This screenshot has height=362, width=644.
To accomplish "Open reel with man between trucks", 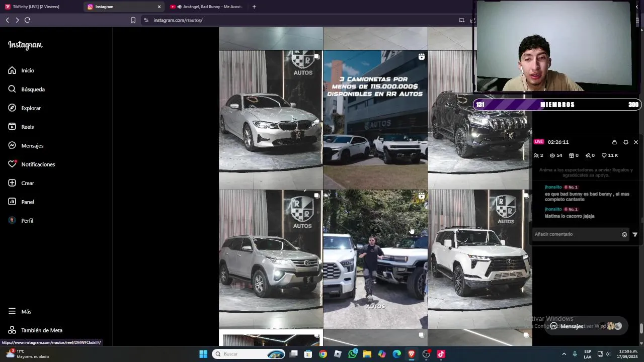I will (x=375, y=259).
